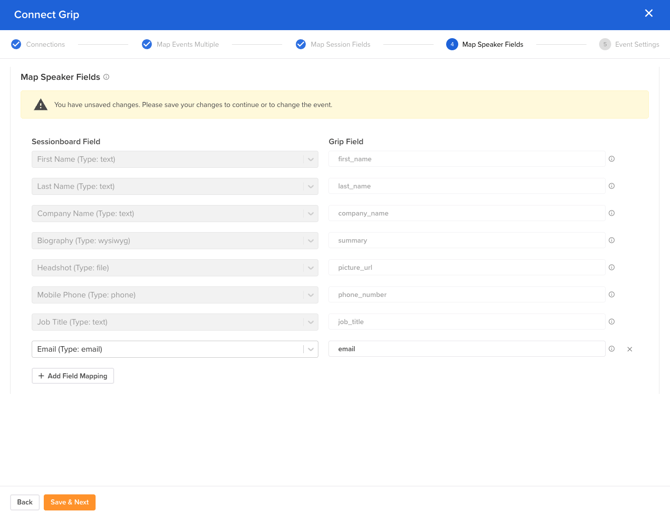Click Save & Next button
The height and width of the screenshot is (518, 670).
point(70,502)
